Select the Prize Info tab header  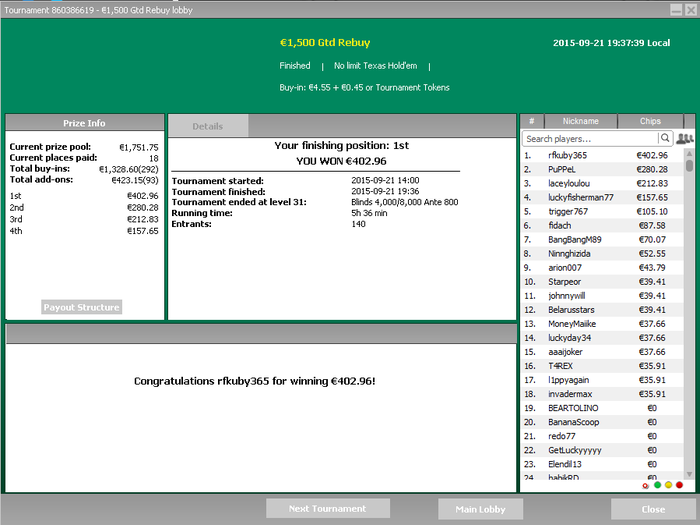(84, 123)
